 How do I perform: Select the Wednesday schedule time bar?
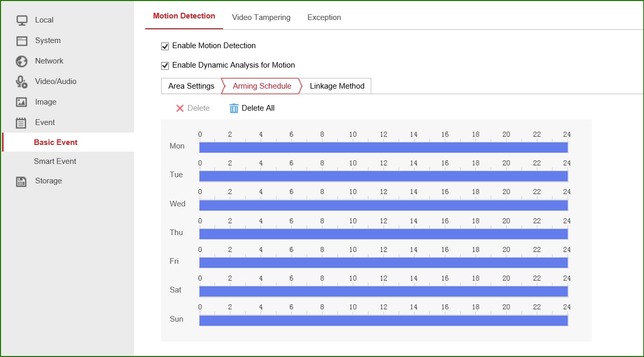point(383,205)
